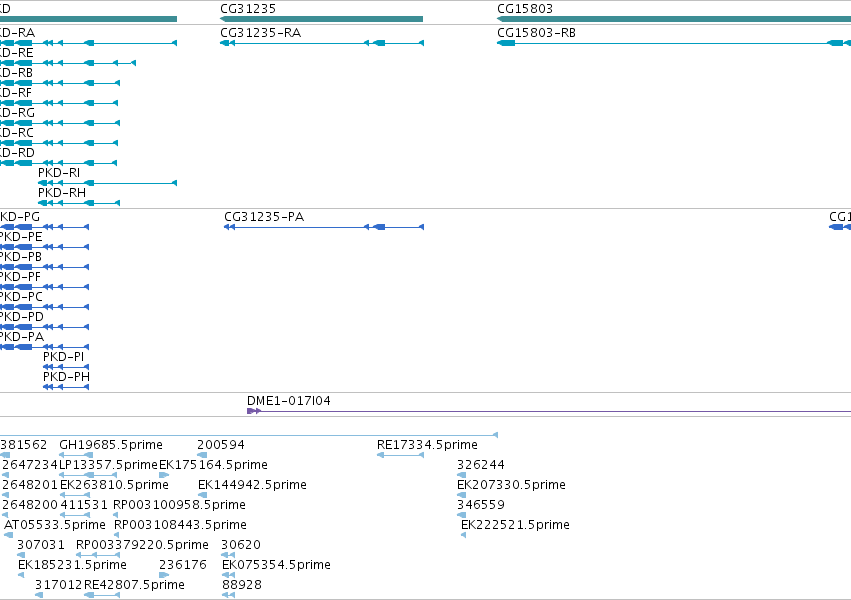The height and width of the screenshot is (600, 851).
Task: Select the RP003108443.5prime label
Action: click(x=180, y=525)
